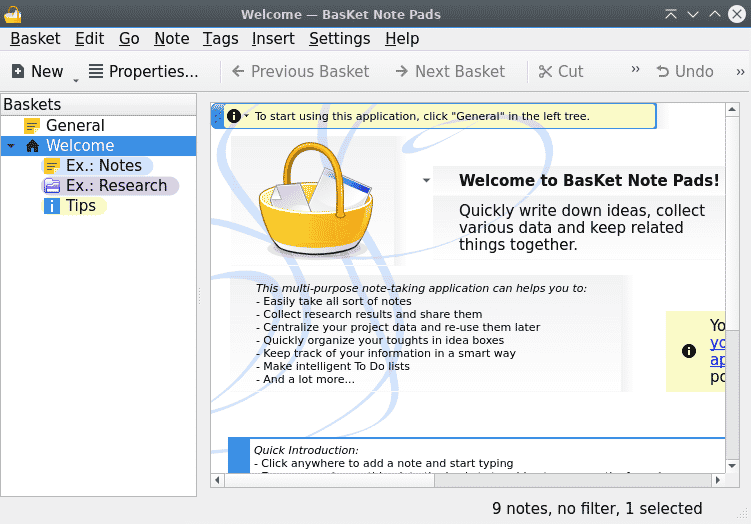
Task: Open the Ex.: Research basket
Action: tap(110, 186)
